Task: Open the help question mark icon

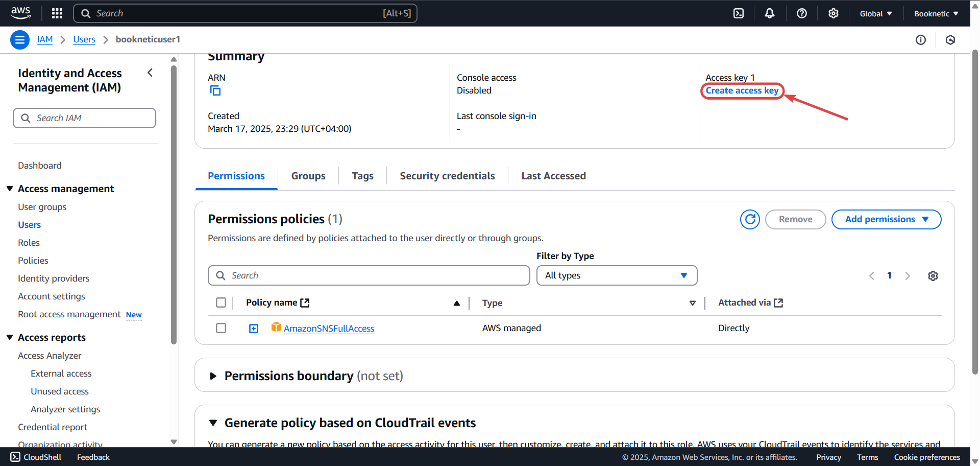Action: [x=802, y=13]
